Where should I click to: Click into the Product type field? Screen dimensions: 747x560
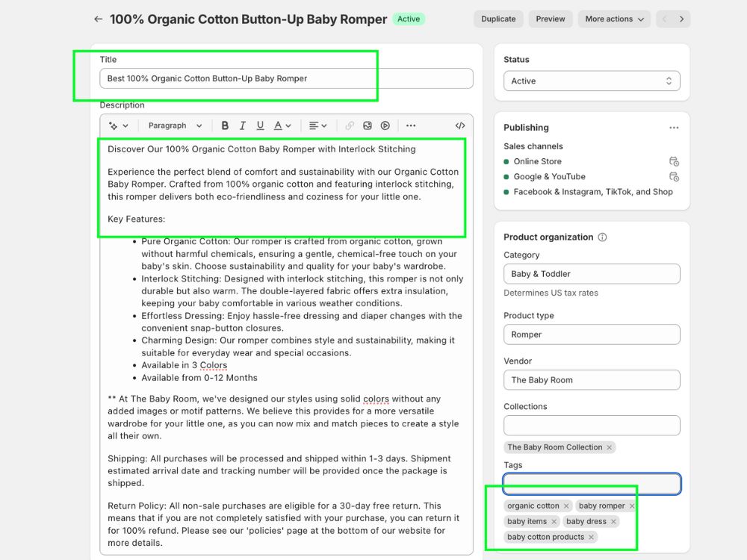[x=592, y=335]
